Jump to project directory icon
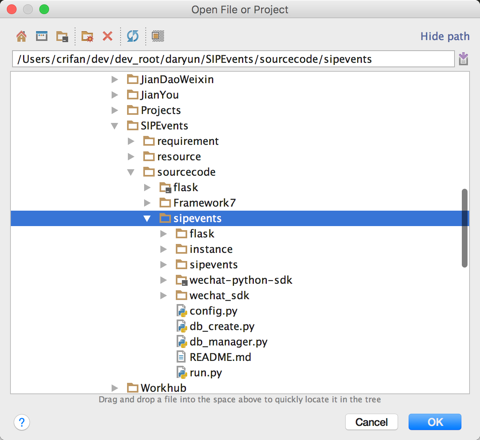The width and height of the screenshot is (480, 440). (62, 36)
